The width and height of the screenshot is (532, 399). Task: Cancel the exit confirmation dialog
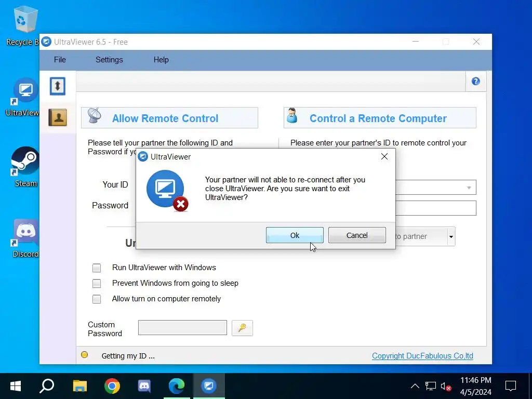coord(357,235)
